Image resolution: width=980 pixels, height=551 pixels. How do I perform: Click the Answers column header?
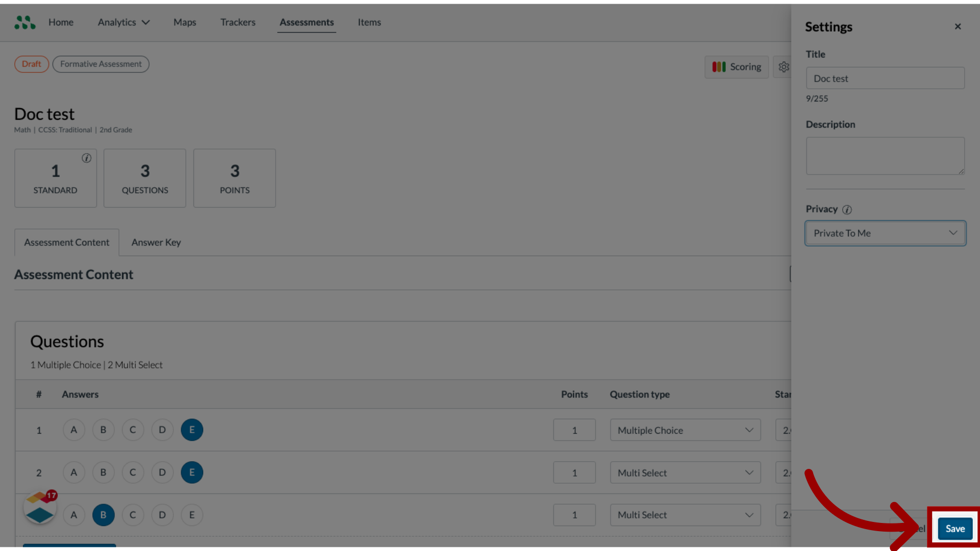coord(80,394)
